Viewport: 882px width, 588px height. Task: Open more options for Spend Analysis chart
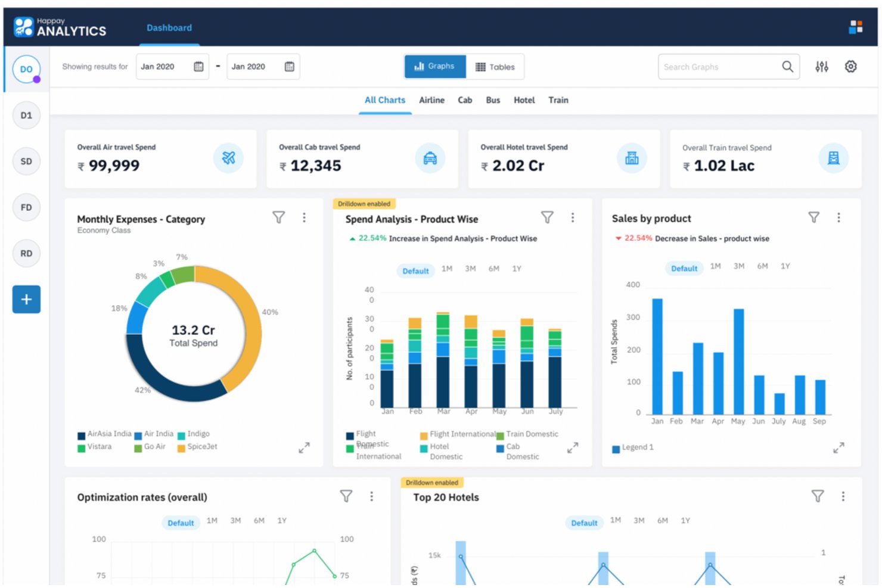point(573,217)
